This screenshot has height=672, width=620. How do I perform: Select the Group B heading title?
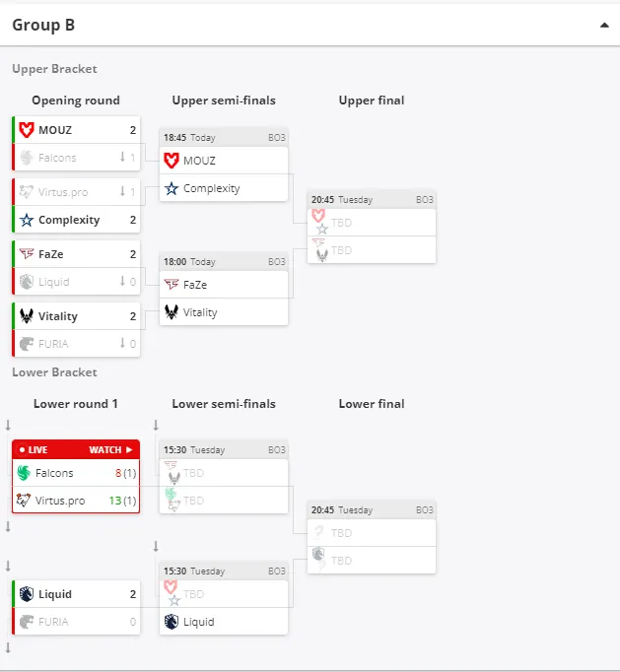point(43,25)
